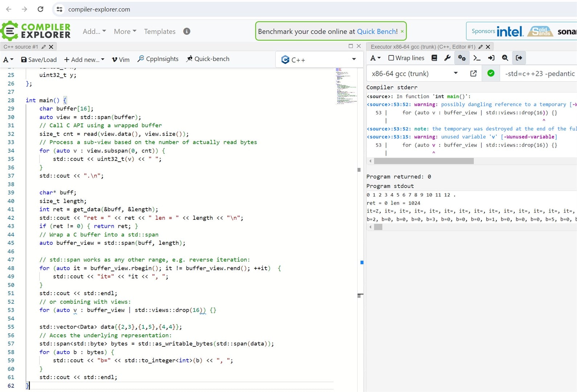577x392 pixels.
Task: Click the 'Compiler stderr' heading
Action: 392,87
